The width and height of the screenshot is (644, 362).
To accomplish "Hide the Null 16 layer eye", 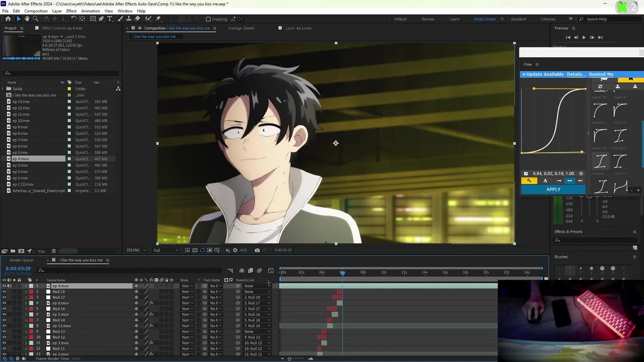I will tap(4, 309).
